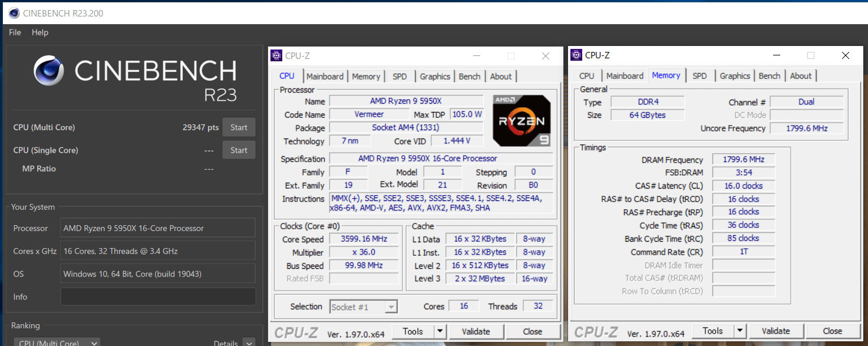Click Close button in left CPU-Z window
Screen dimensions: 868x346
point(533,331)
